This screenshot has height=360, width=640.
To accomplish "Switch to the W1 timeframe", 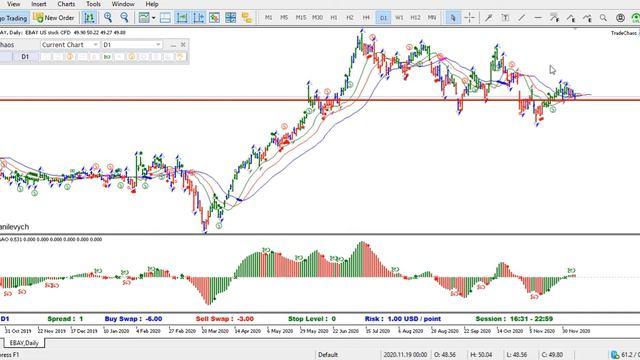I will (399, 18).
